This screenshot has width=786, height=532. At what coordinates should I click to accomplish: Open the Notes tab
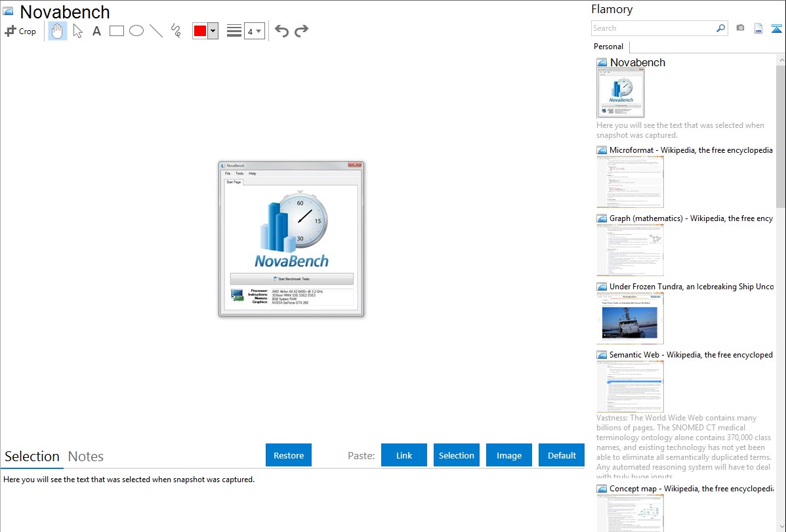click(86, 457)
